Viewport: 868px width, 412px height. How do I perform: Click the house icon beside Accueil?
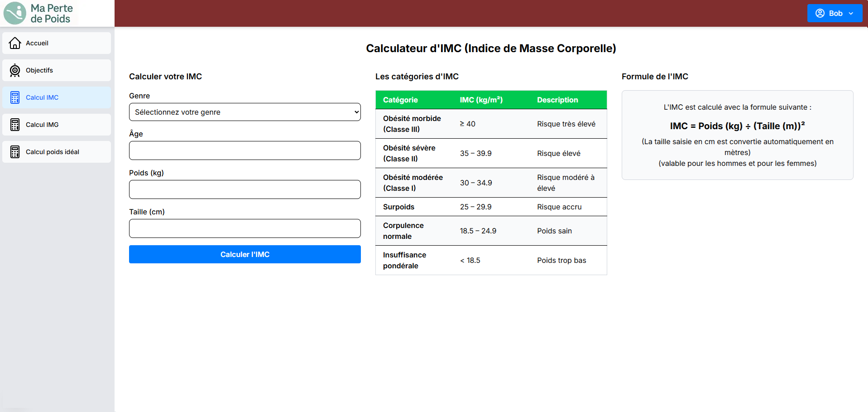coord(15,43)
